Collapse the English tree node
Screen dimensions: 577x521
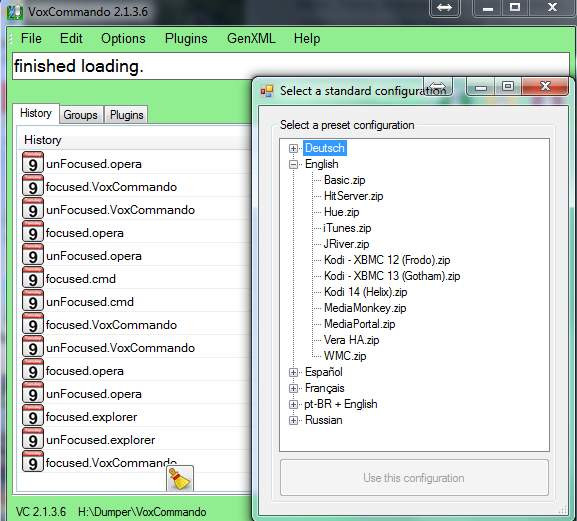pos(293,164)
